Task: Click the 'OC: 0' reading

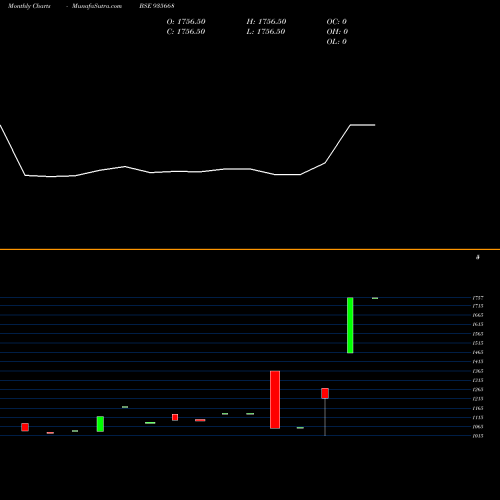Action: pos(337,22)
